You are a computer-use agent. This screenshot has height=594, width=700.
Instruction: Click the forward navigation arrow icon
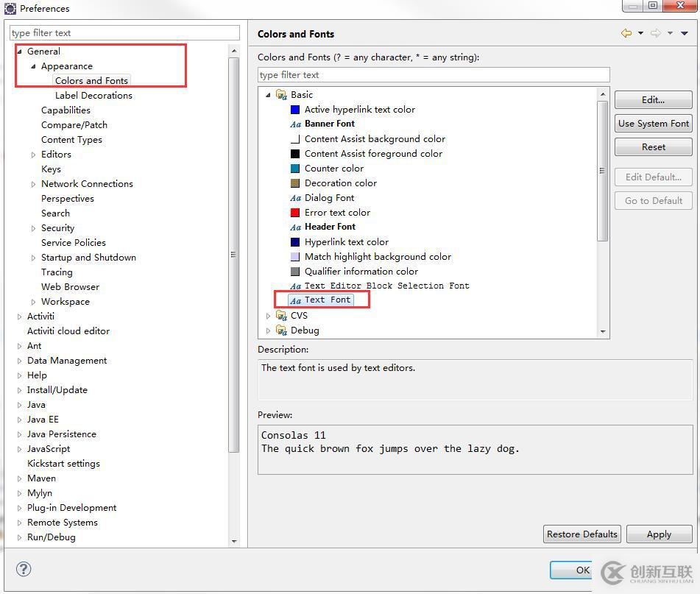(x=656, y=33)
